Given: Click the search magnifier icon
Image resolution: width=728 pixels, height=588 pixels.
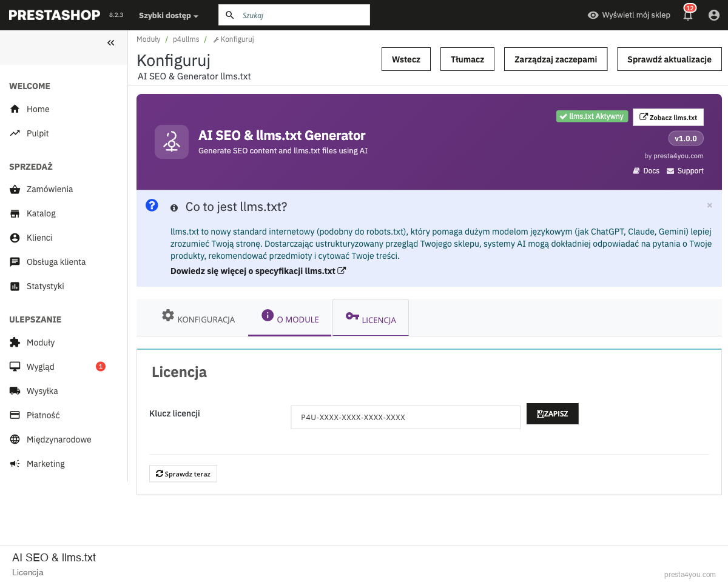Looking at the screenshot, I should point(230,15).
